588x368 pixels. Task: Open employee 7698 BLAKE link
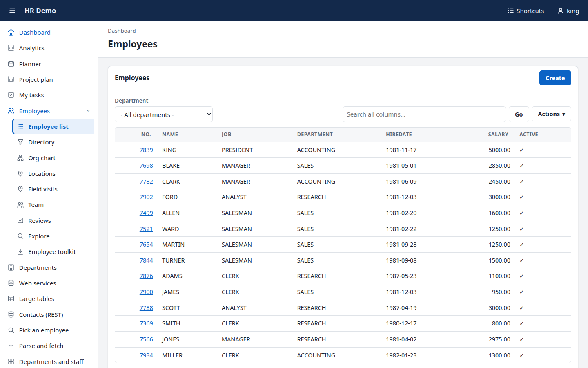(146, 166)
